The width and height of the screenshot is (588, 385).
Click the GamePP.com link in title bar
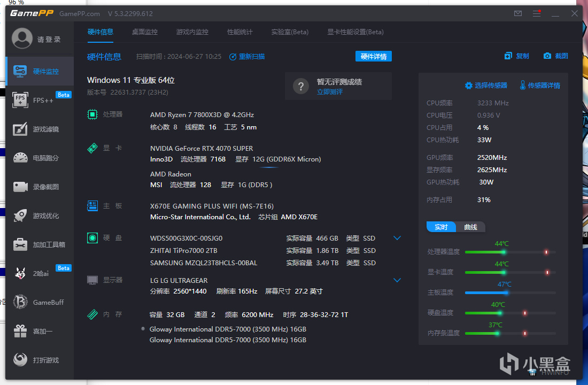click(x=80, y=14)
